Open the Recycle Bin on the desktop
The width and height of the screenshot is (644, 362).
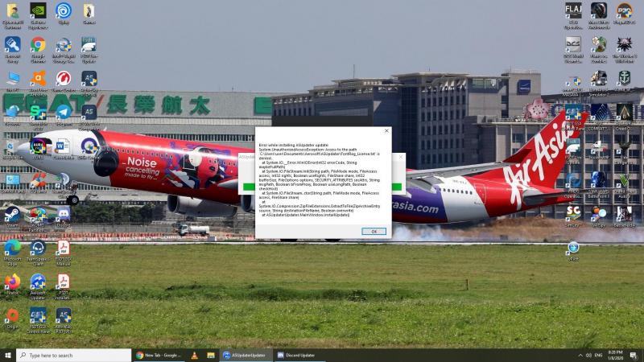(12, 149)
